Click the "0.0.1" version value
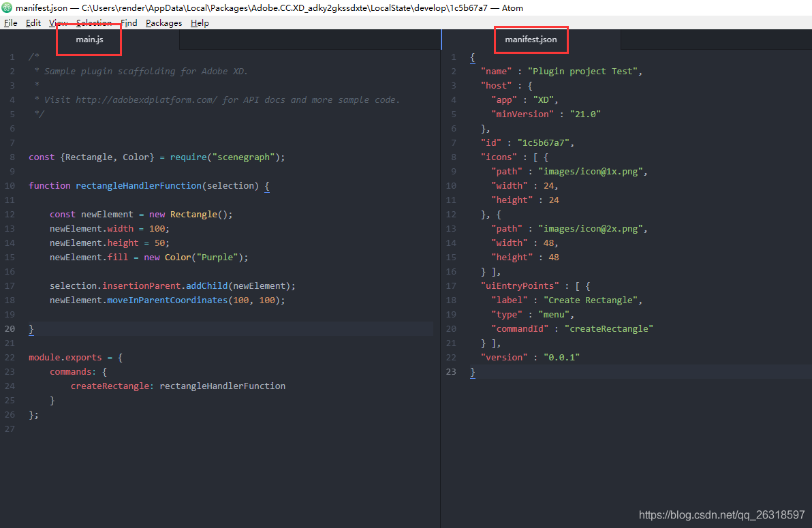Image resolution: width=812 pixels, height=528 pixels. click(x=562, y=358)
